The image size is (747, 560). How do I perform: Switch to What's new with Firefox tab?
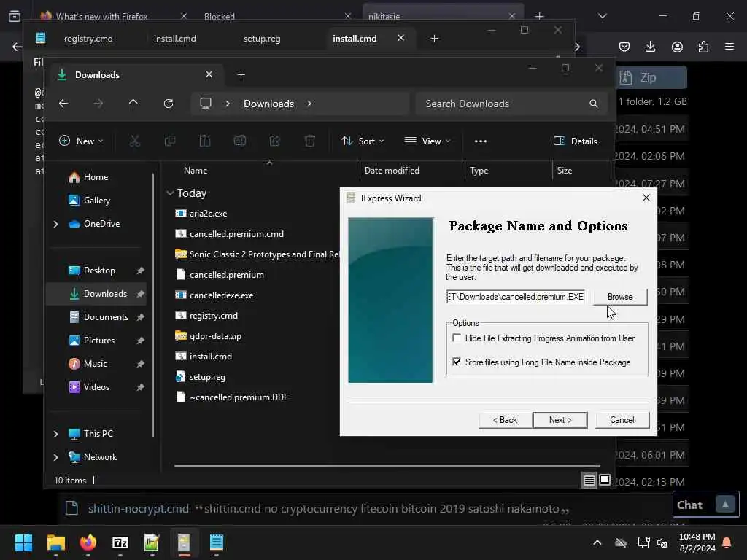[101, 16]
